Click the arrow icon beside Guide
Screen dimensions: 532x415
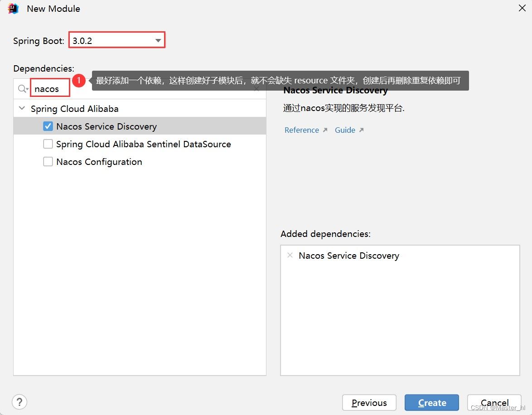point(361,130)
